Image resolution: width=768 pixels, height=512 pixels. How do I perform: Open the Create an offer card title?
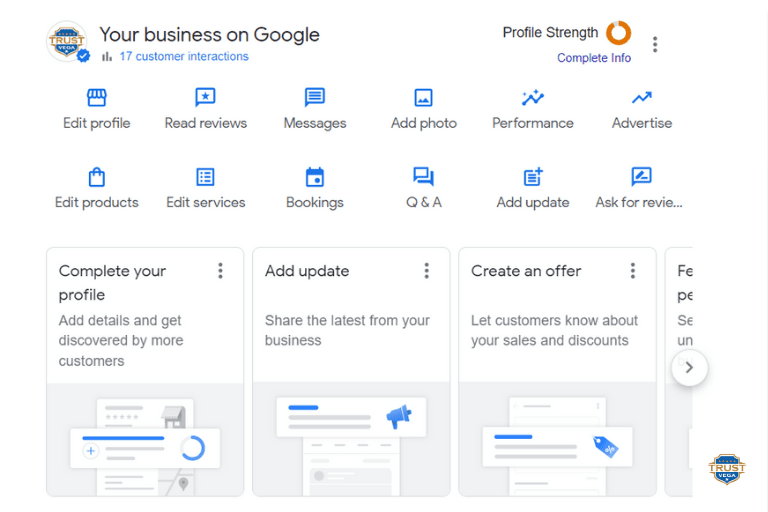point(526,271)
